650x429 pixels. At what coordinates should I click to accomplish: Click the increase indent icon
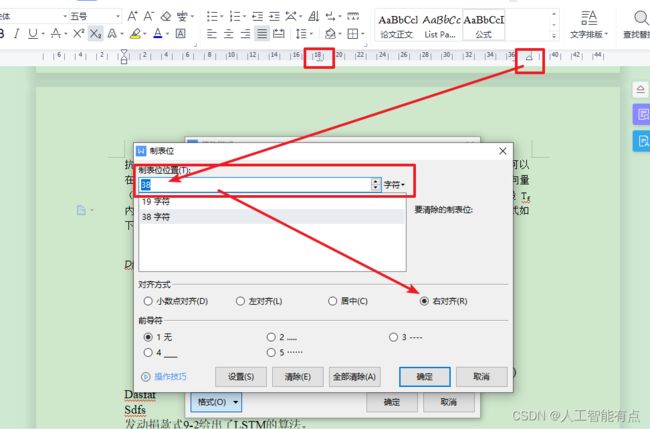274,16
